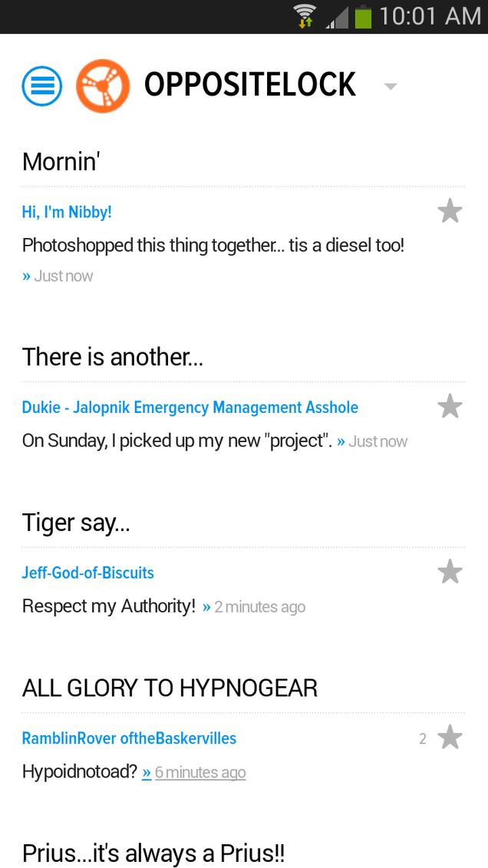The height and width of the screenshot is (868, 488).
Task: Star the ALL GLORY TO HYPNOGEAR post
Action: click(x=450, y=738)
